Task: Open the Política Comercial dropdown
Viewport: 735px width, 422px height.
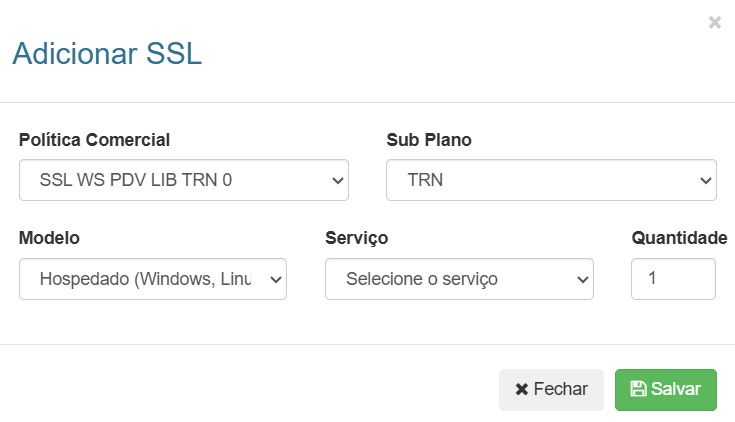Action: [x=183, y=180]
